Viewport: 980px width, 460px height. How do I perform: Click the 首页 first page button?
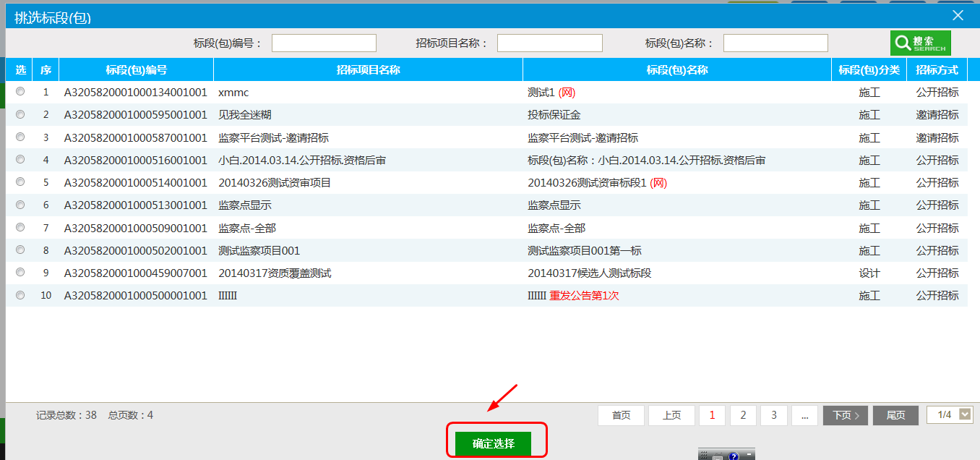[621, 415]
